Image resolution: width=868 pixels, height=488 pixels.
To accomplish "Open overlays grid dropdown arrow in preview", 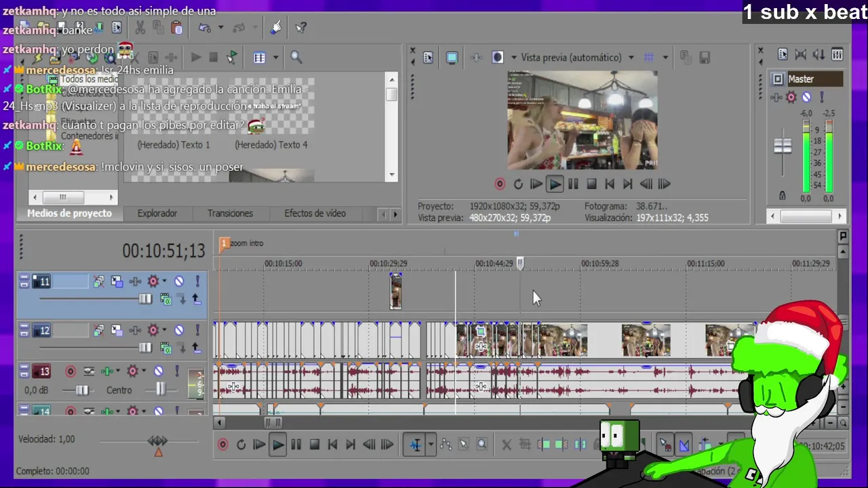I will click(665, 58).
